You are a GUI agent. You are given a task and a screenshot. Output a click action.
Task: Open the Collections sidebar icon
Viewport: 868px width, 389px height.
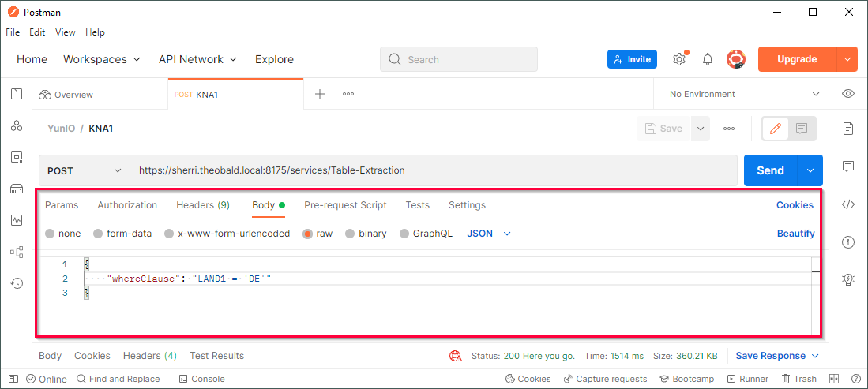pyautogui.click(x=17, y=94)
